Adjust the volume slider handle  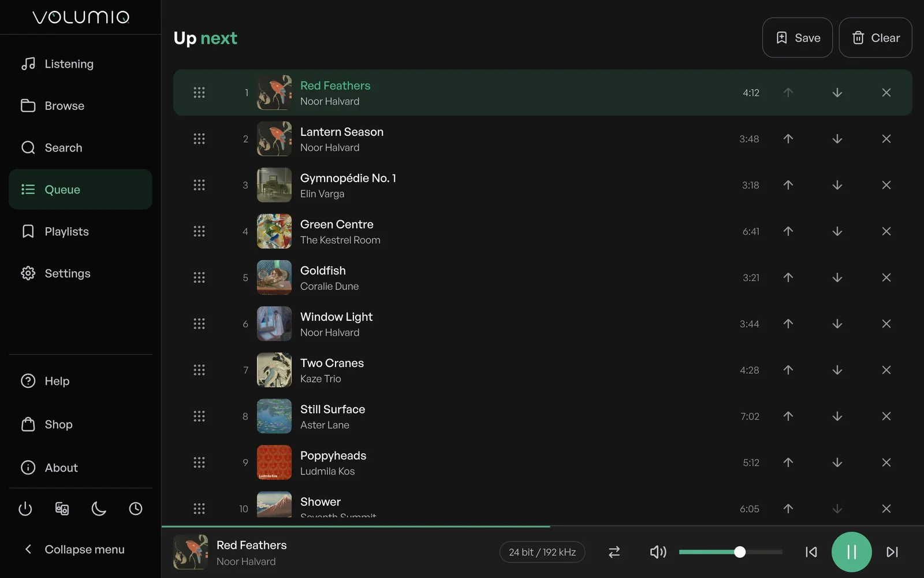coord(740,552)
